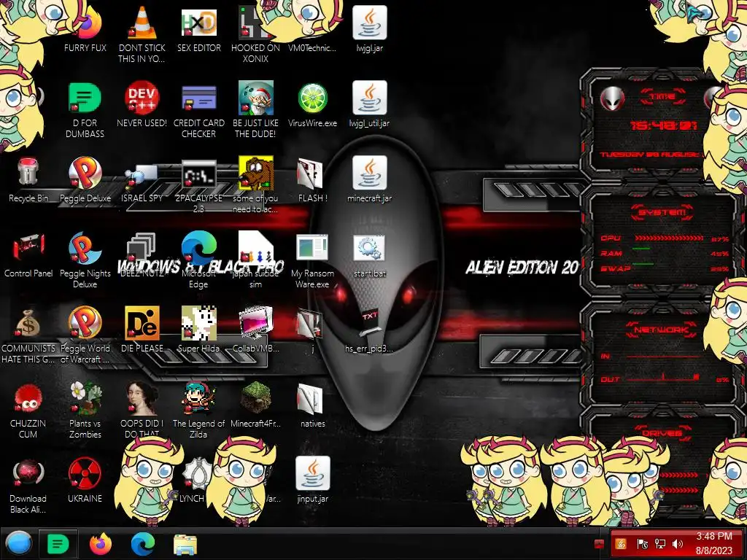Open the D FOR DUMBASS shortcut
The width and height of the screenshot is (747, 560).
(x=85, y=98)
